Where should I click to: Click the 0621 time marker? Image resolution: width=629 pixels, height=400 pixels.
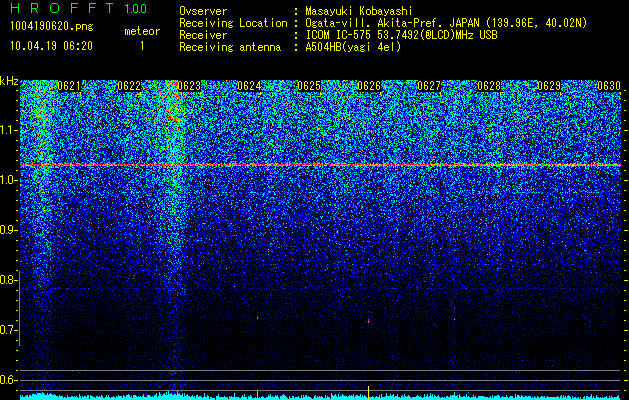69,86
